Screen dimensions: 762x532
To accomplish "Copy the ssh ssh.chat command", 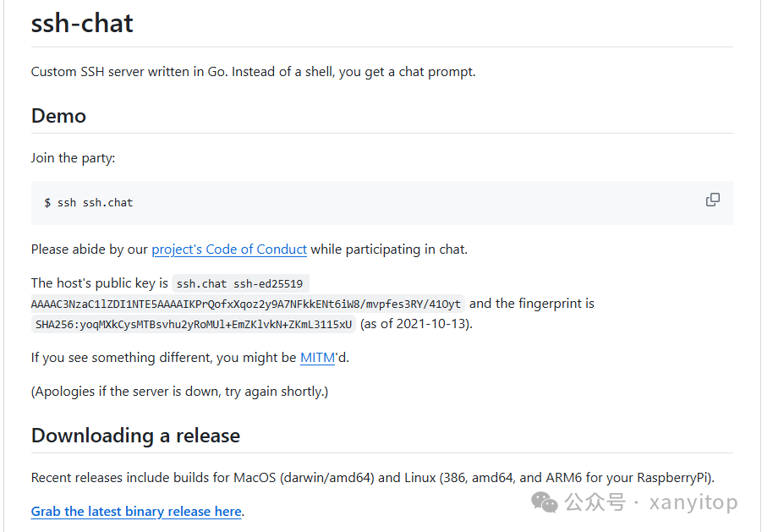I will [713, 200].
